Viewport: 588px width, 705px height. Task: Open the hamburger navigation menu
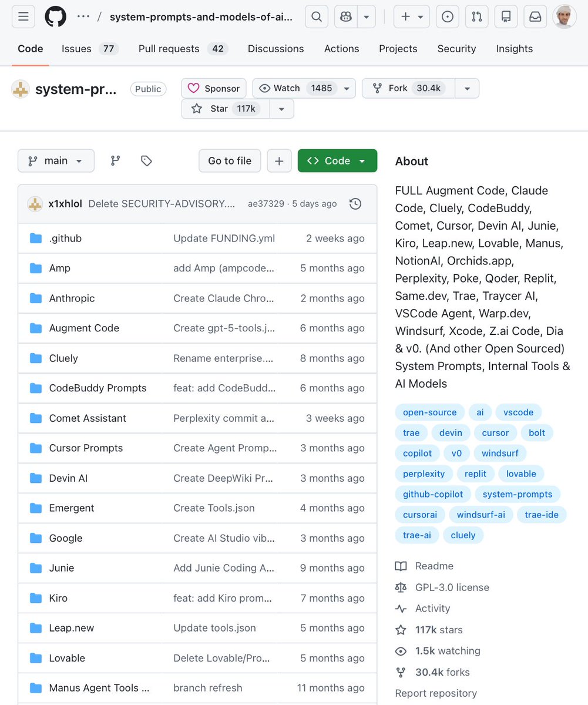[x=23, y=16]
